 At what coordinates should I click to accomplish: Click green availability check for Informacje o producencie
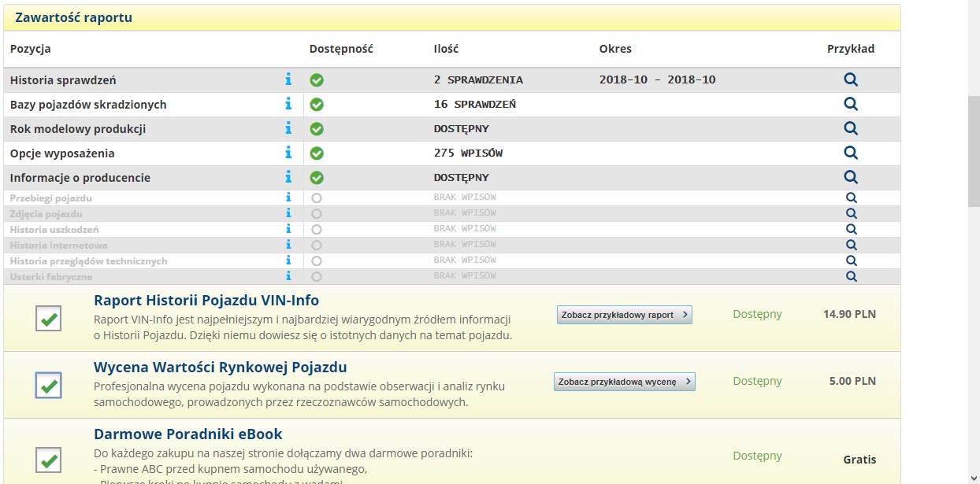click(317, 178)
